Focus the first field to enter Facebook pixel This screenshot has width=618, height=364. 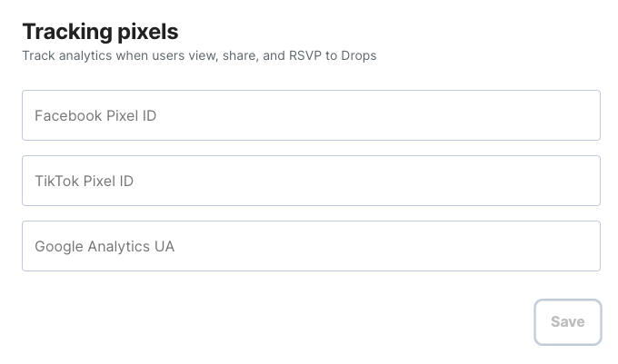tap(311, 115)
